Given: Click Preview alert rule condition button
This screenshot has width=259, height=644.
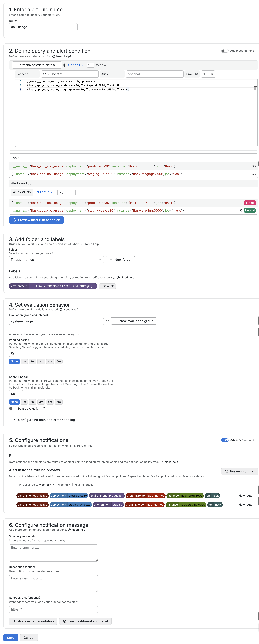Looking at the screenshot, I should tap(36, 220).
